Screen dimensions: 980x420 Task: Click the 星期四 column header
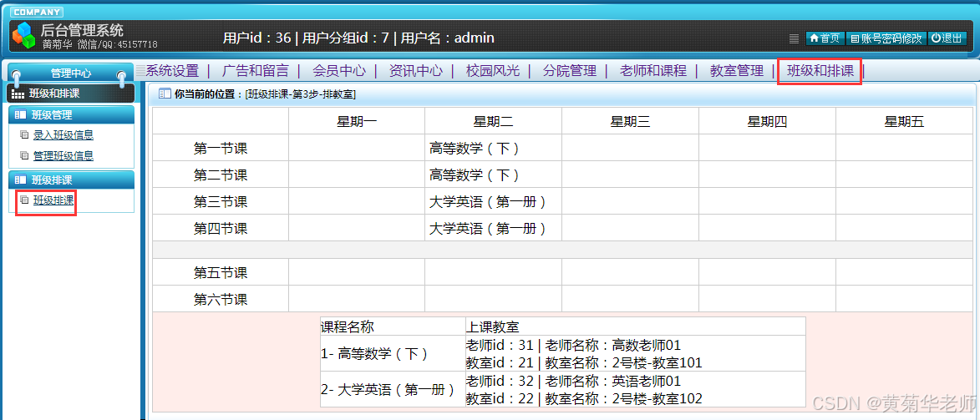767,121
